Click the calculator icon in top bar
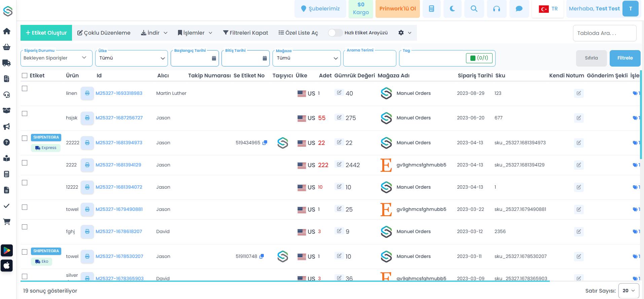 point(432,9)
